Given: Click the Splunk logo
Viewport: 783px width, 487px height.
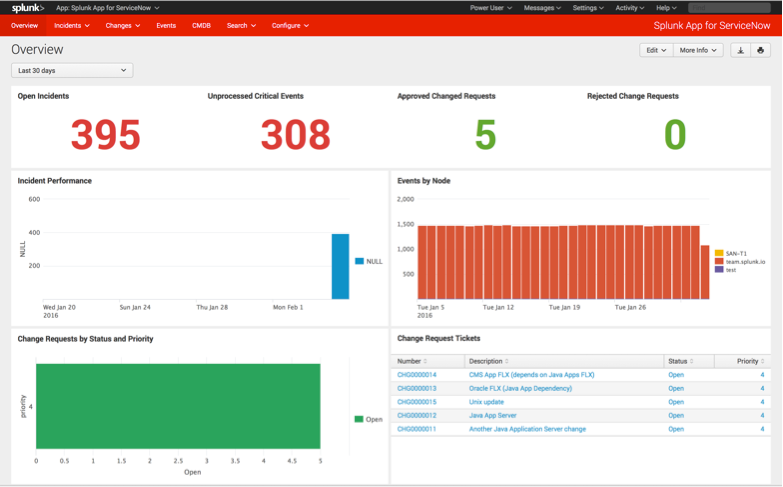Looking at the screenshot, I should pyautogui.click(x=28, y=7).
